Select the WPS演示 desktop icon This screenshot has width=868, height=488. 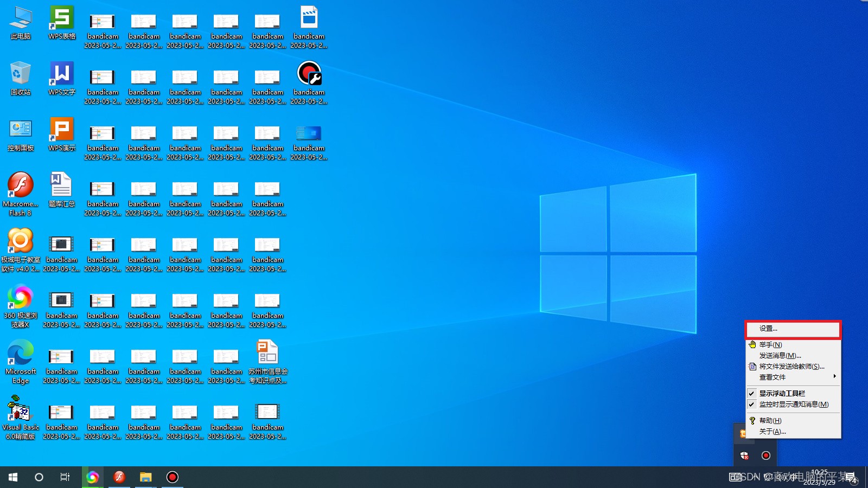coord(62,130)
